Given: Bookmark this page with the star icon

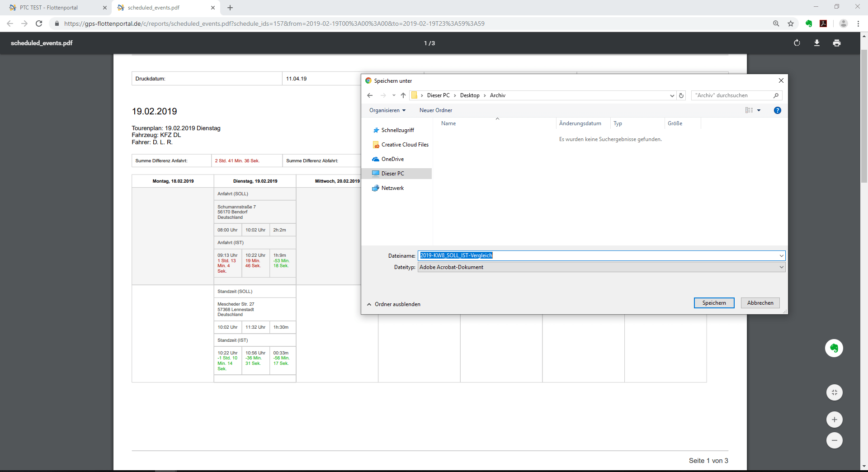Looking at the screenshot, I should [791, 24].
